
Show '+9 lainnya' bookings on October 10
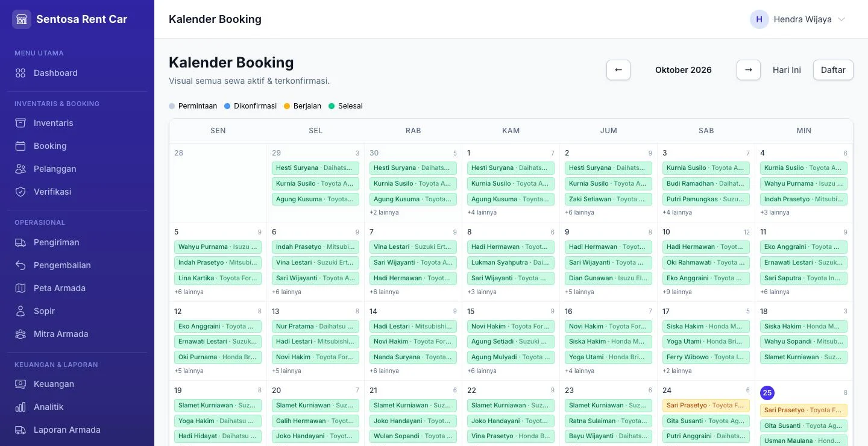click(x=677, y=292)
